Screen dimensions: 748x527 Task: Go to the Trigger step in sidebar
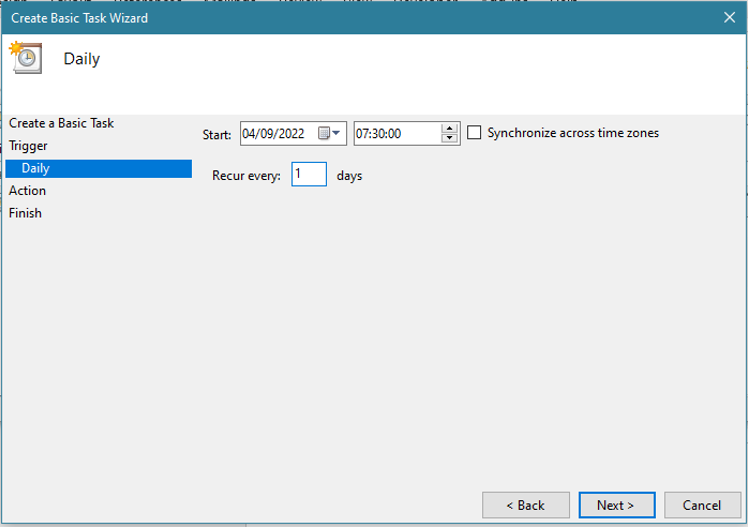pyautogui.click(x=28, y=146)
